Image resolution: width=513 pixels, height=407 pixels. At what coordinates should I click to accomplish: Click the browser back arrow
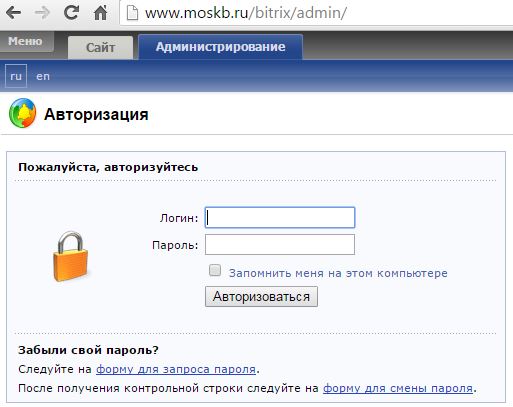click(x=14, y=13)
